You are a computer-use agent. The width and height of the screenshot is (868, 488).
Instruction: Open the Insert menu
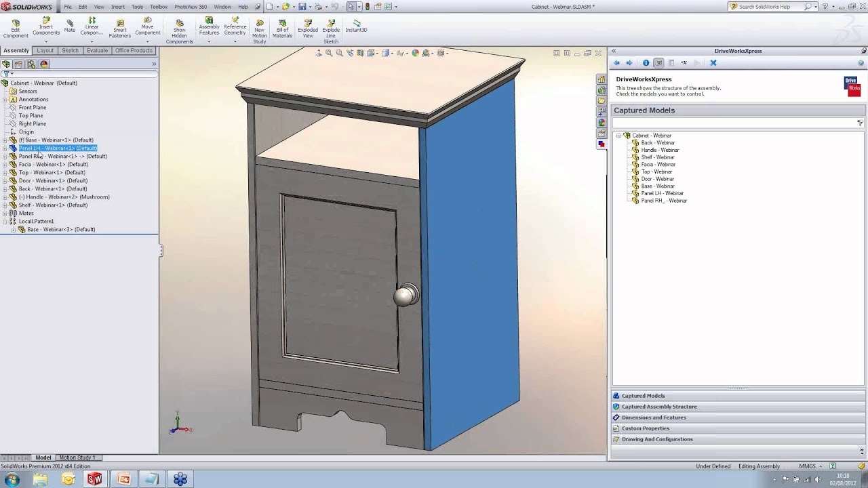(118, 7)
